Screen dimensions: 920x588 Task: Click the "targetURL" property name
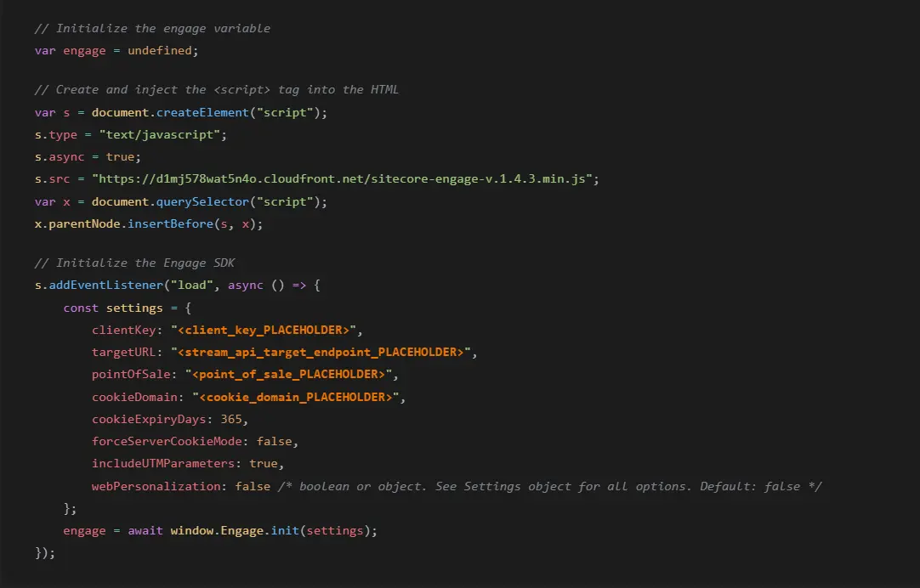pyautogui.click(x=124, y=353)
